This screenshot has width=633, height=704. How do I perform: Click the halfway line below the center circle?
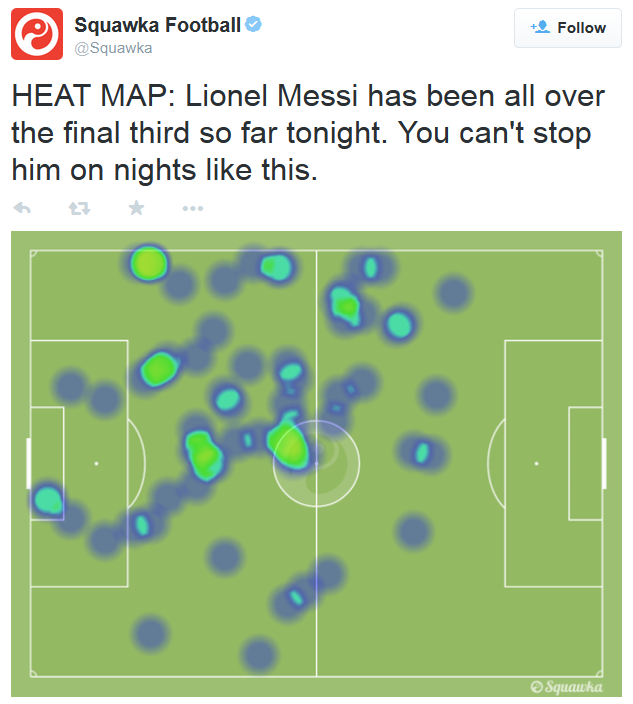pos(317,600)
